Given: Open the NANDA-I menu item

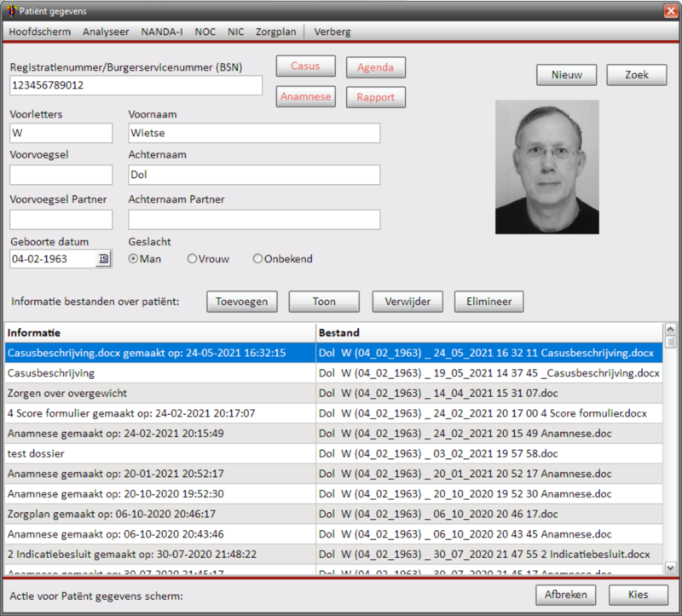Looking at the screenshot, I should coord(162,32).
